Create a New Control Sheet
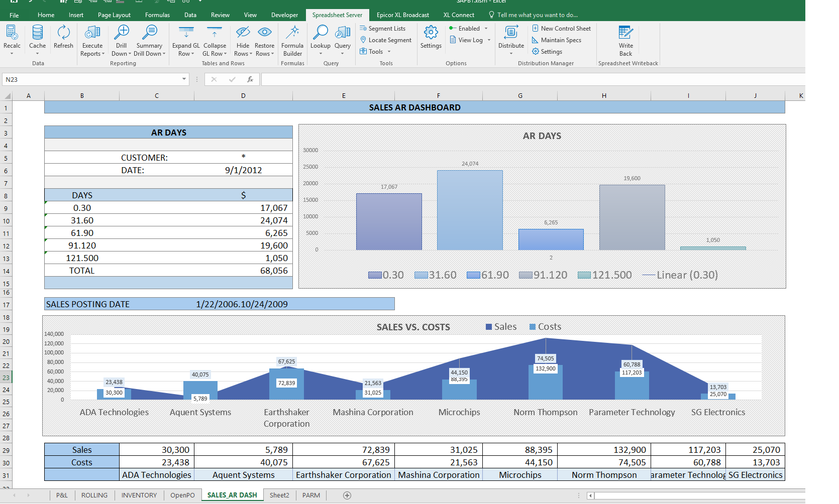 (561, 29)
